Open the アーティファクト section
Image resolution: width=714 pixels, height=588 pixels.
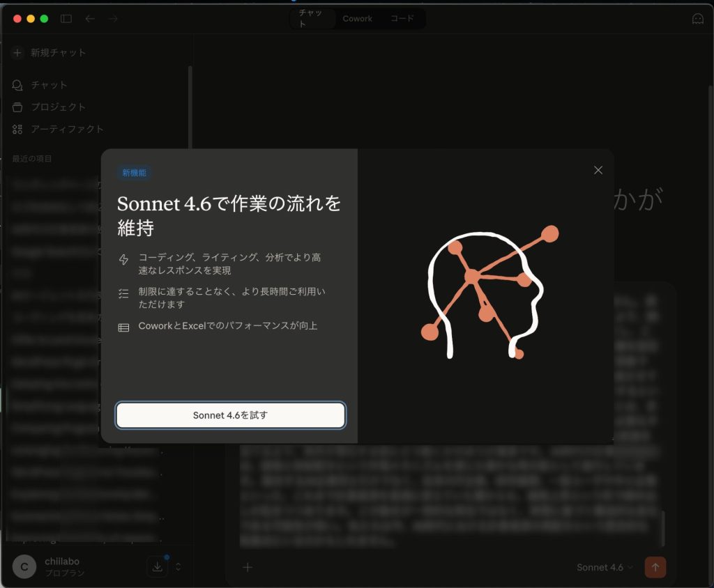point(17,129)
